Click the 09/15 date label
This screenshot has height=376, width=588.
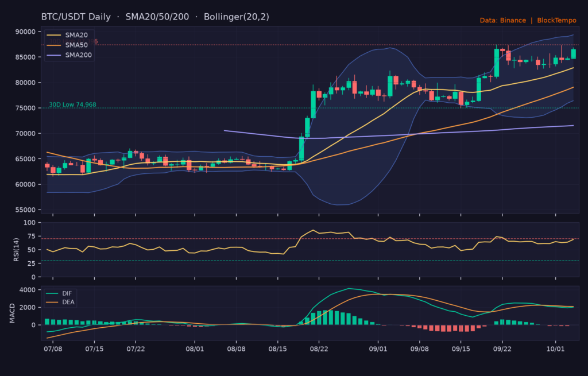coord(461,349)
